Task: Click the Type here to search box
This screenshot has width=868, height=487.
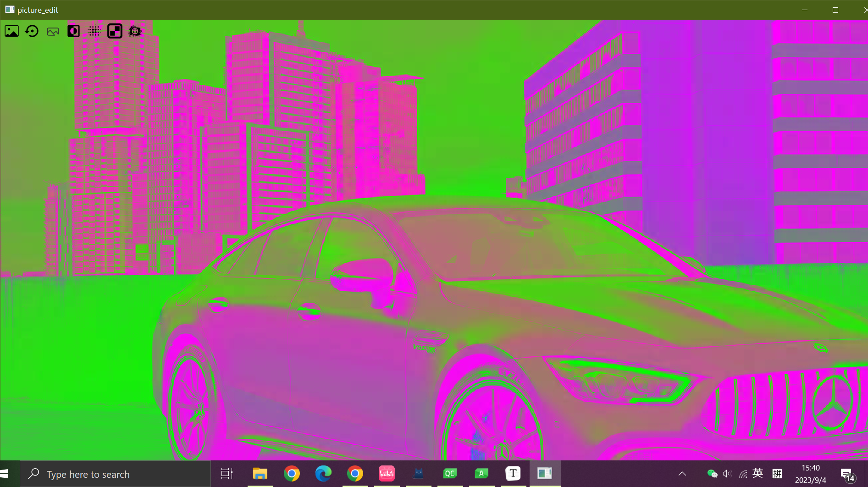Action: [x=115, y=474]
